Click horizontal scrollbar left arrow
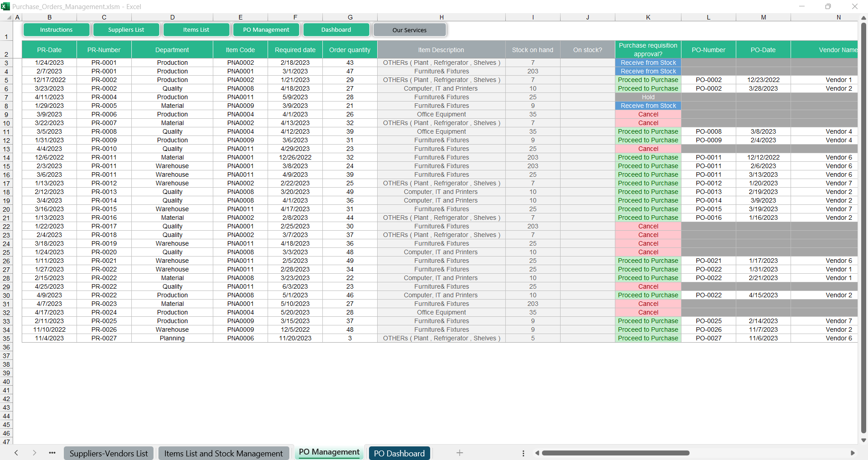The width and height of the screenshot is (868, 460). click(x=537, y=453)
